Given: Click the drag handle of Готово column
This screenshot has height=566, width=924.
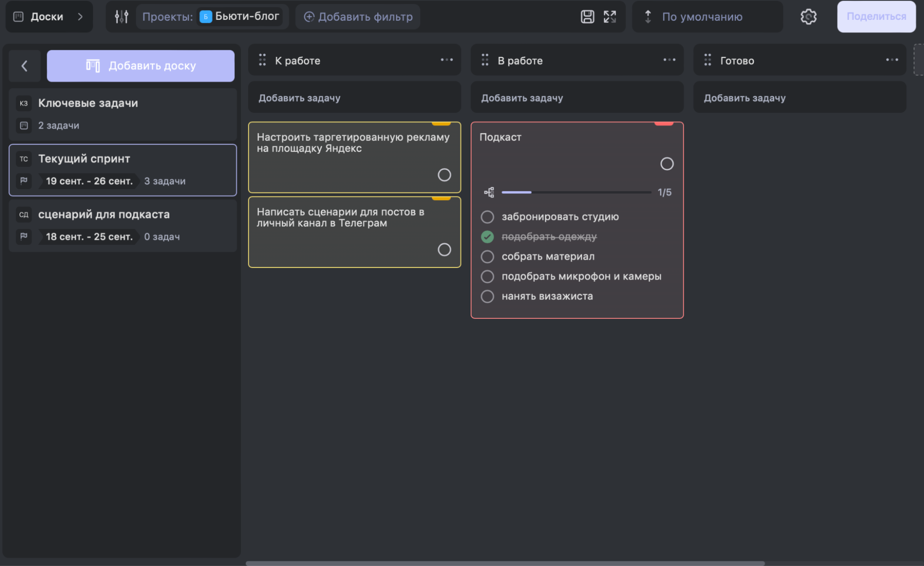Looking at the screenshot, I should (707, 60).
